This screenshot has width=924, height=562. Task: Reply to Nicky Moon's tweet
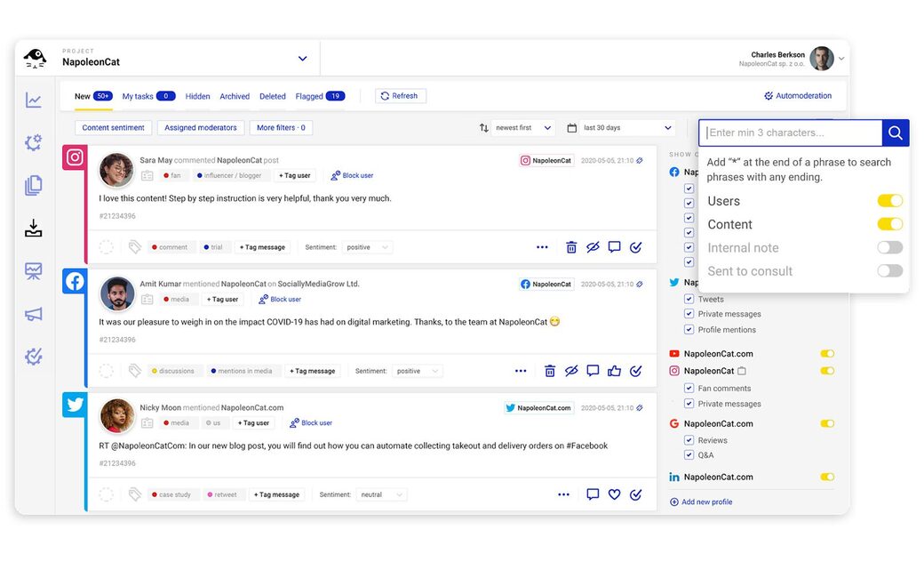[593, 494]
